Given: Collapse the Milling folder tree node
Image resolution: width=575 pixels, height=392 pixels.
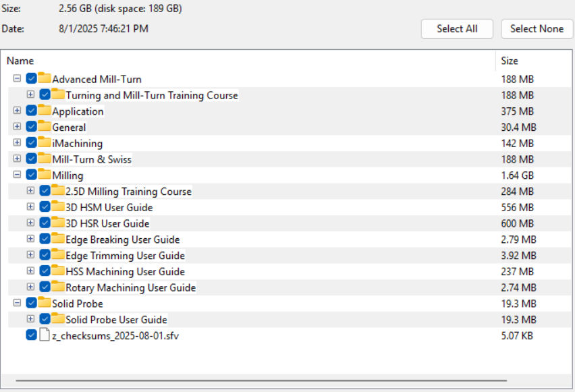Looking at the screenshot, I should click(16, 175).
